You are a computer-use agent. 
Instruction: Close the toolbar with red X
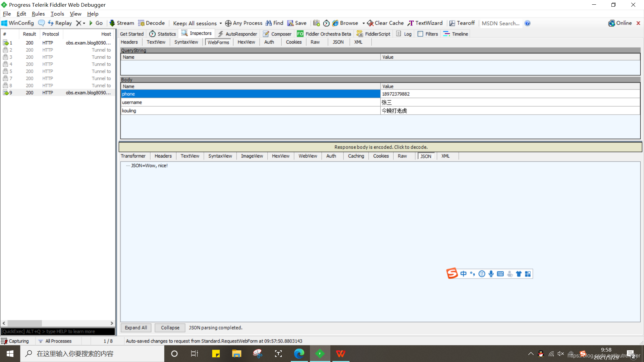click(638, 23)
